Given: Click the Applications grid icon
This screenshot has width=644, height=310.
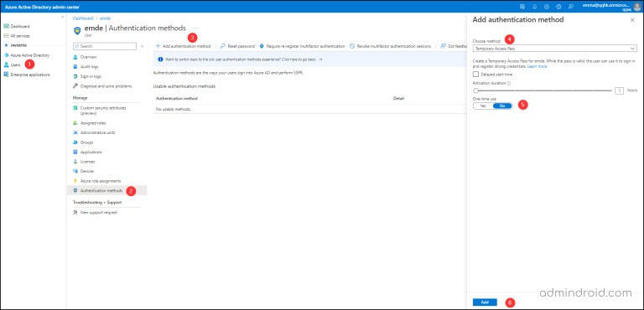Looking at the screenshot, I should (x=75, y=152).
